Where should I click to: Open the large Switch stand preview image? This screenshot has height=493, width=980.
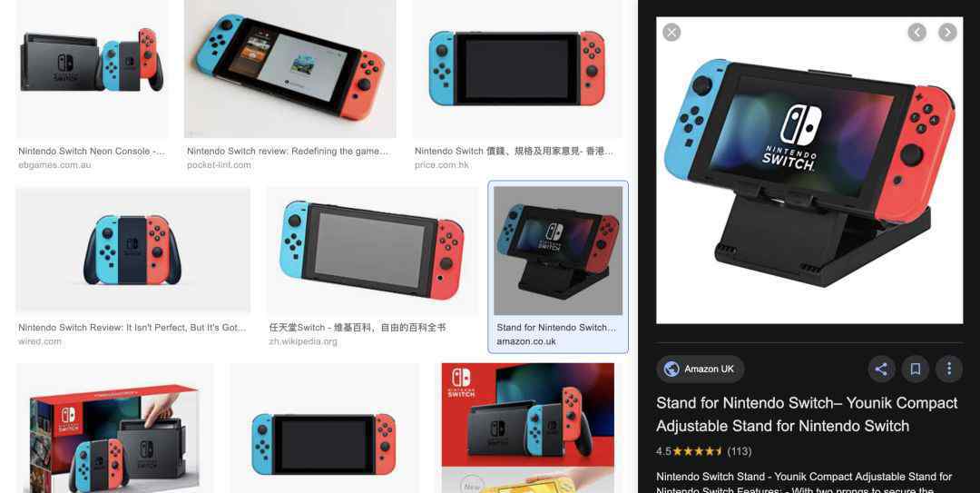coord(809,170)
